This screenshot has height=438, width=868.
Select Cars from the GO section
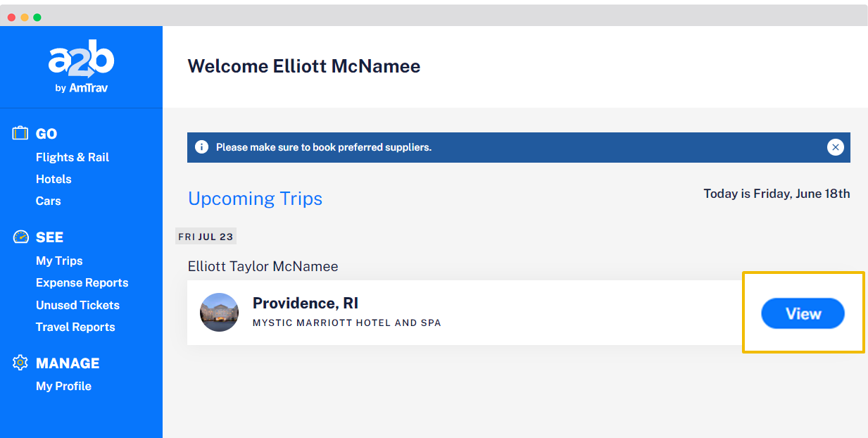click(49, 201)
